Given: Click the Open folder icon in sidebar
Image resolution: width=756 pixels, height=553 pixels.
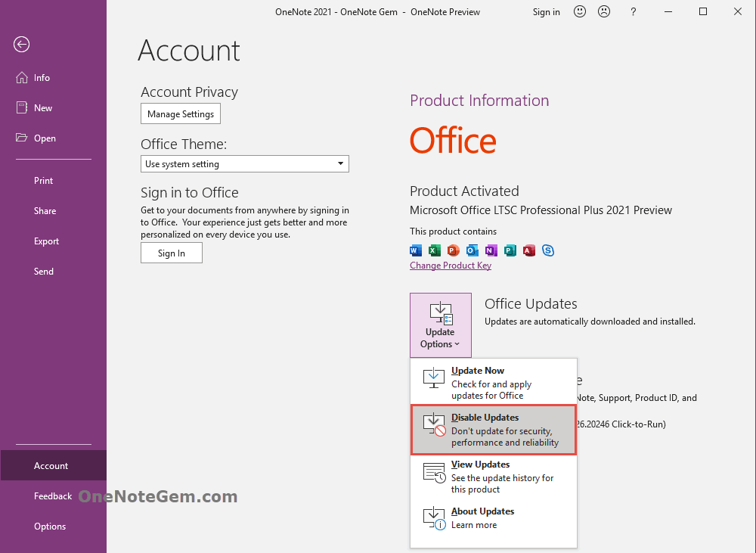Looking at the screenshot, I should coord(21,138).
